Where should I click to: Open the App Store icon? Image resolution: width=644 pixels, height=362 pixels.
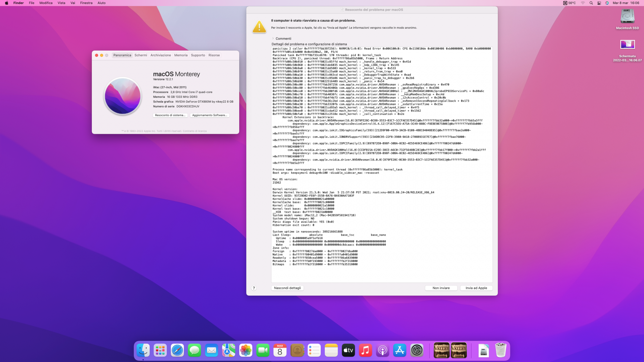[x=400, y=350]
